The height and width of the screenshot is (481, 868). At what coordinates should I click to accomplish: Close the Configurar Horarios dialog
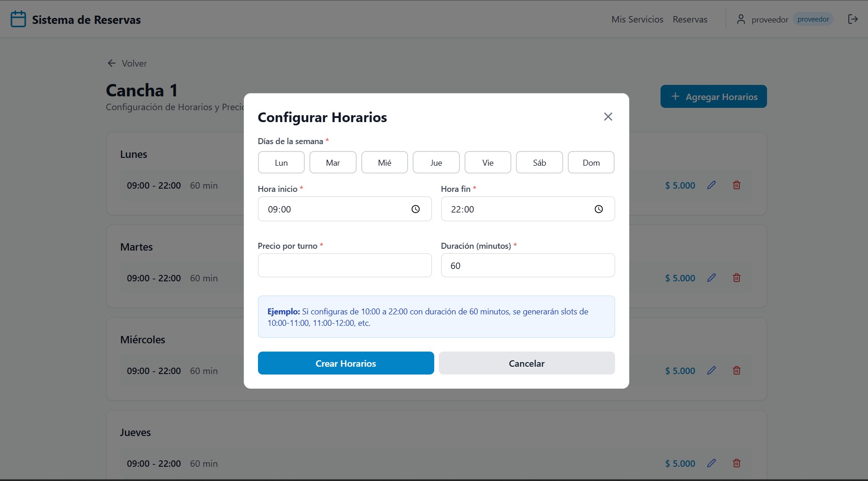pyautogui.click(x=608, y=117)
